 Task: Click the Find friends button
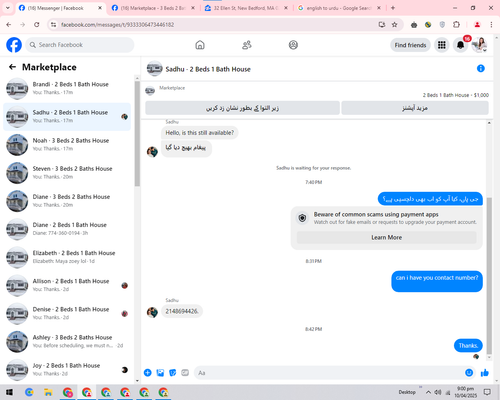click(x=410, y=45)
